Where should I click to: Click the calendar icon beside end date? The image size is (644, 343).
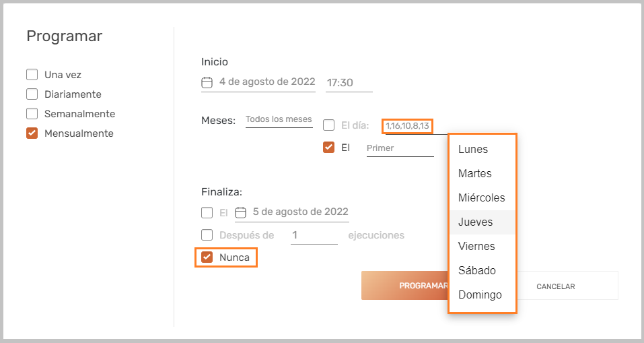point(240,212)
